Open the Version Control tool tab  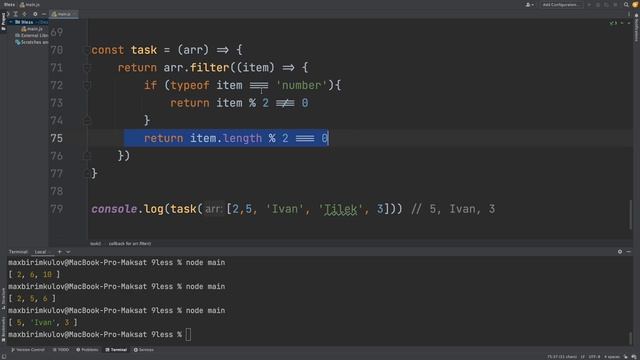28,350
